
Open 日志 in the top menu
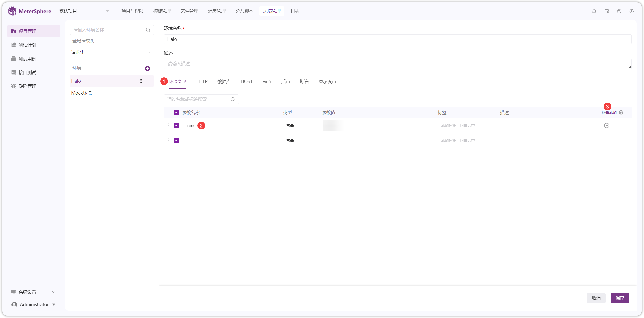[295, 11]
